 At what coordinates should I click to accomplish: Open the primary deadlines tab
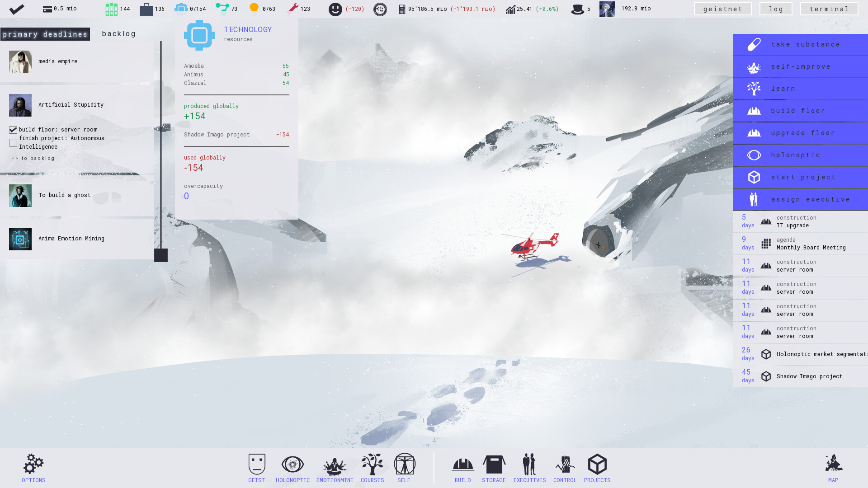[45, 33]
